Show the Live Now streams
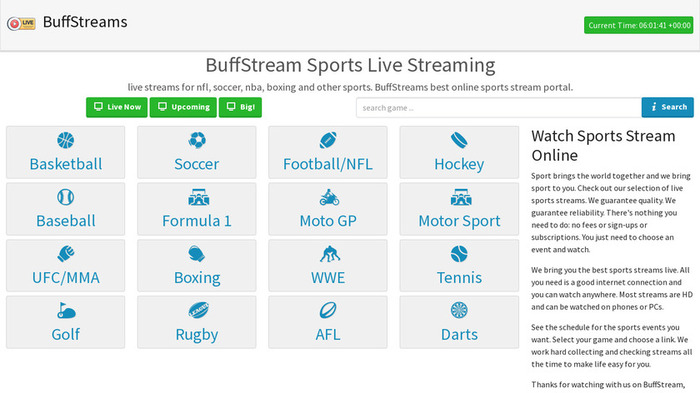700x393 pixels. (x=117, y=107)
